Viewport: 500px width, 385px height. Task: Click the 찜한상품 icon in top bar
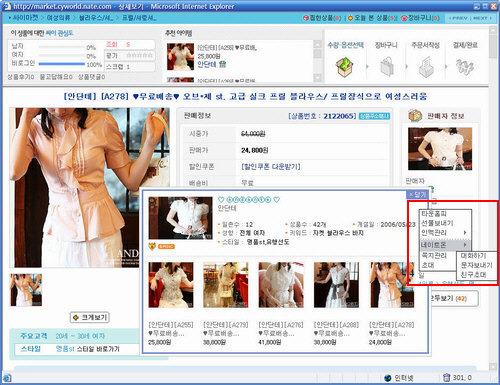(306, 18)
